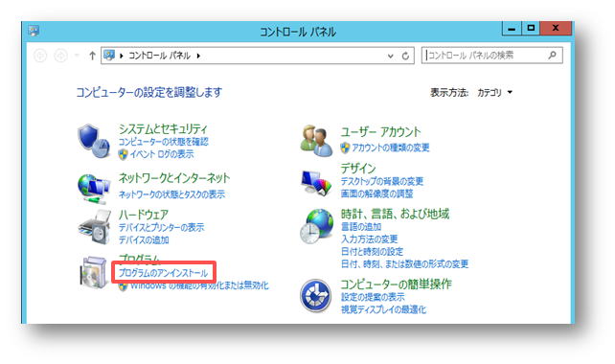Open デザイン category heading
Image resolution: width=615 pixels, height=364 pixels.
357,169
